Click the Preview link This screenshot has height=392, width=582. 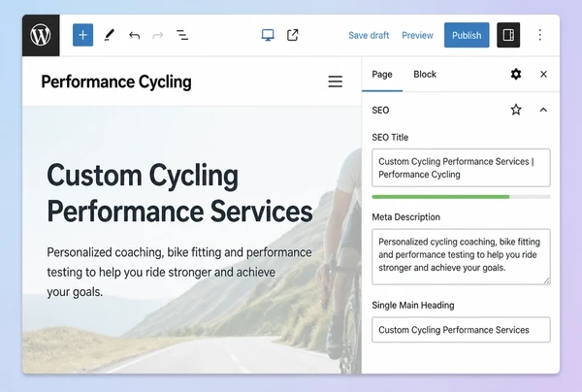tap(417, 35)
